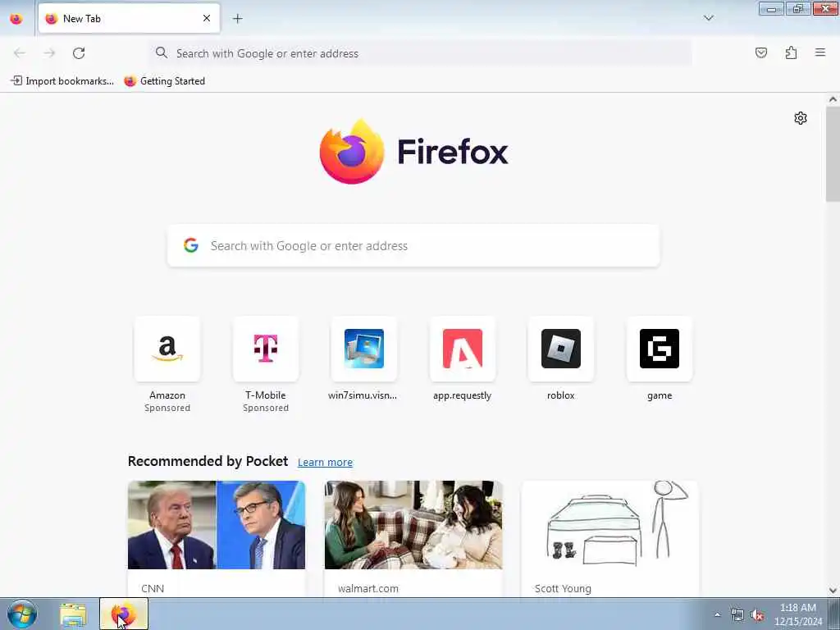
Task: Click Import bookmarks in bookmarks toolbar
Action: click(62, 81)
